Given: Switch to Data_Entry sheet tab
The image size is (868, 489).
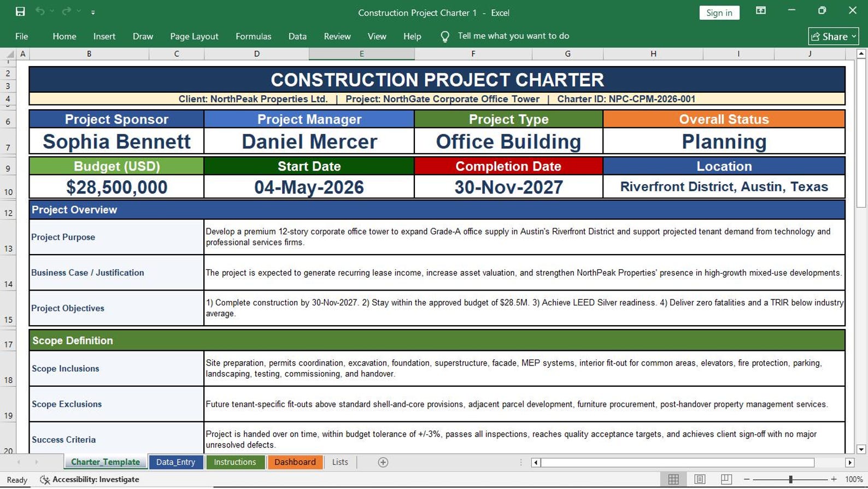Looking at the screenshot, I should (x=175, y=462).
